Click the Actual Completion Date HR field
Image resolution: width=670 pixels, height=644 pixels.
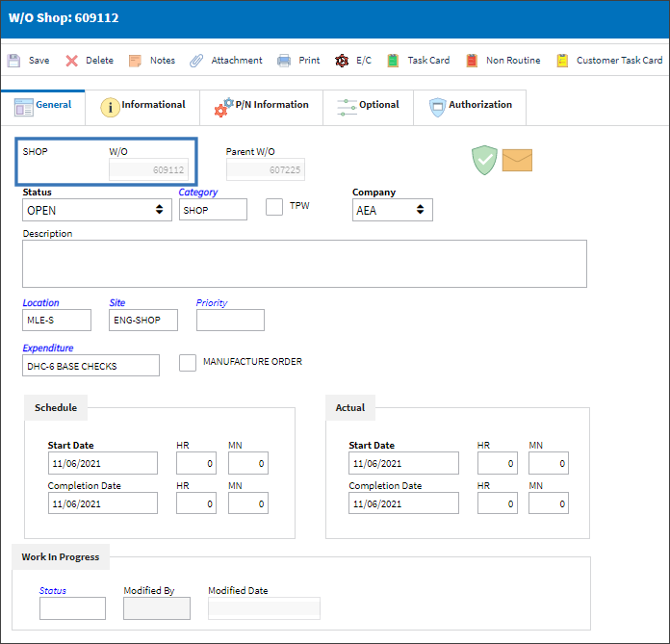pyautogui.click(x=498, y=503)
